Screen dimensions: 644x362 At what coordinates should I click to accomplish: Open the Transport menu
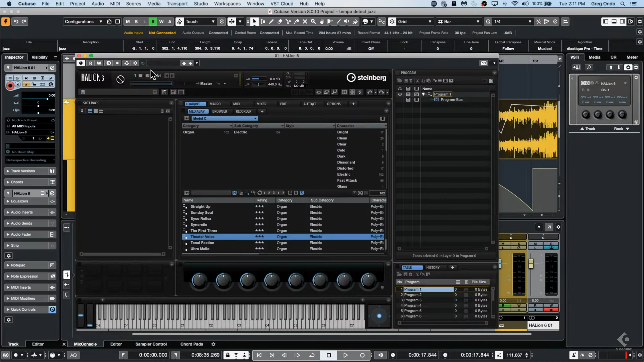pos(177,4)
